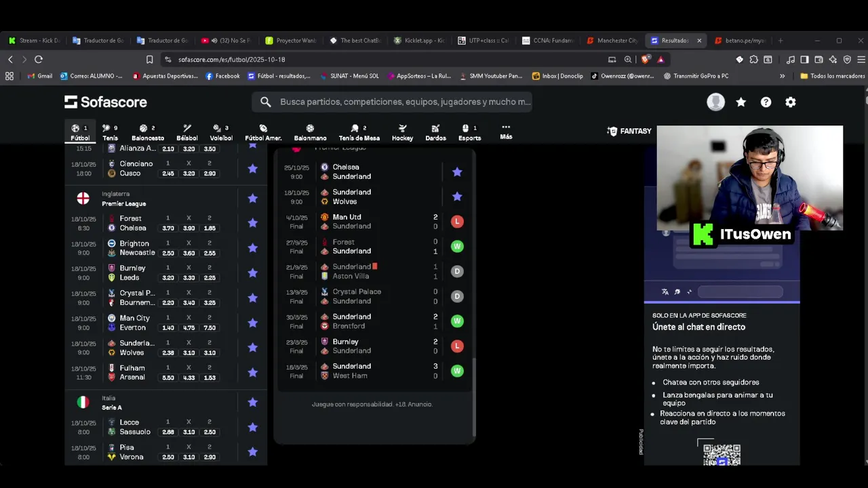The height and width of the screenshot is (488, 868).
Task: Expand hidden bookmarks overflow arrows
Action: (x=782, y=76)
